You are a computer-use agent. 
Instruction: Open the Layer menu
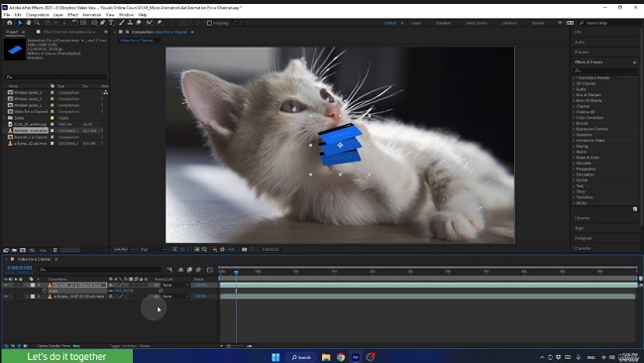(x=58, y=15)
